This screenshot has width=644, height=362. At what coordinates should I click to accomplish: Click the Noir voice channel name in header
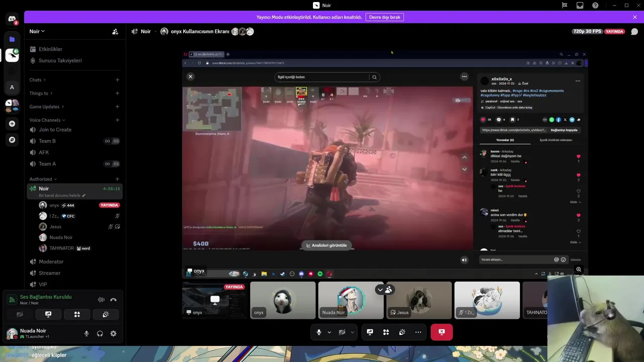point(145,31)
